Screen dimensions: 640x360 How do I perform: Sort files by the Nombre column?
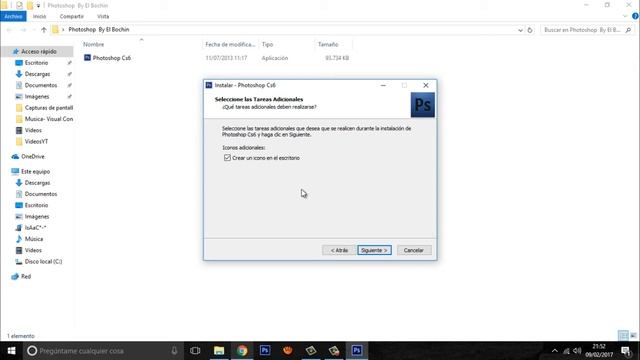coord(93,44)
